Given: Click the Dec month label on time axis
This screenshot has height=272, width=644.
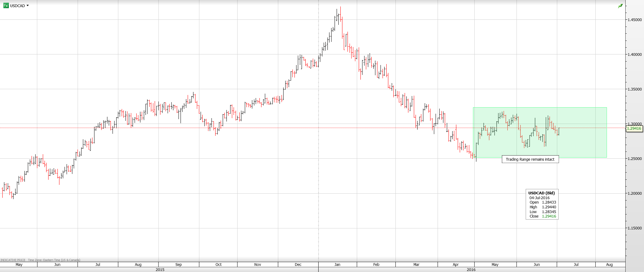Looking at the screenshot, I should [298, 265].
